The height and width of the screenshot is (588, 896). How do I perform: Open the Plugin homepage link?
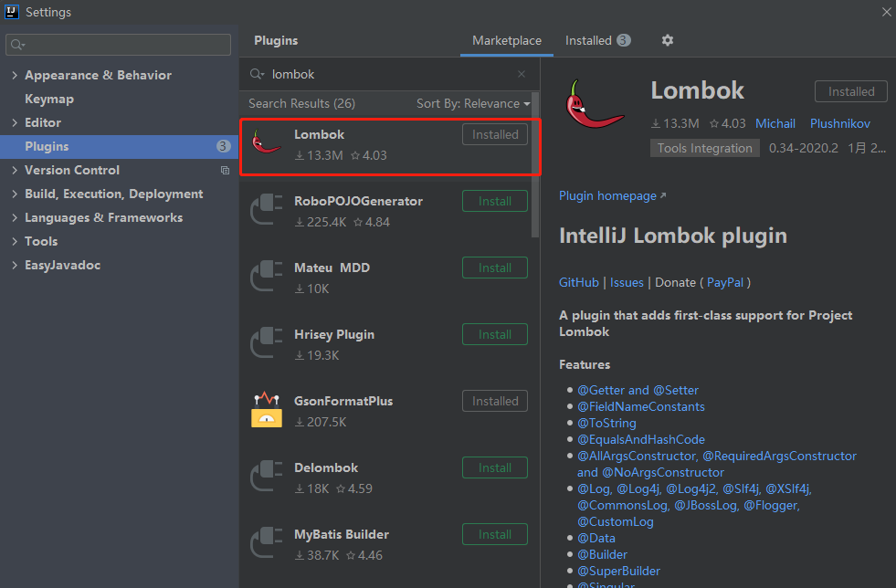[x=612, y=196]
